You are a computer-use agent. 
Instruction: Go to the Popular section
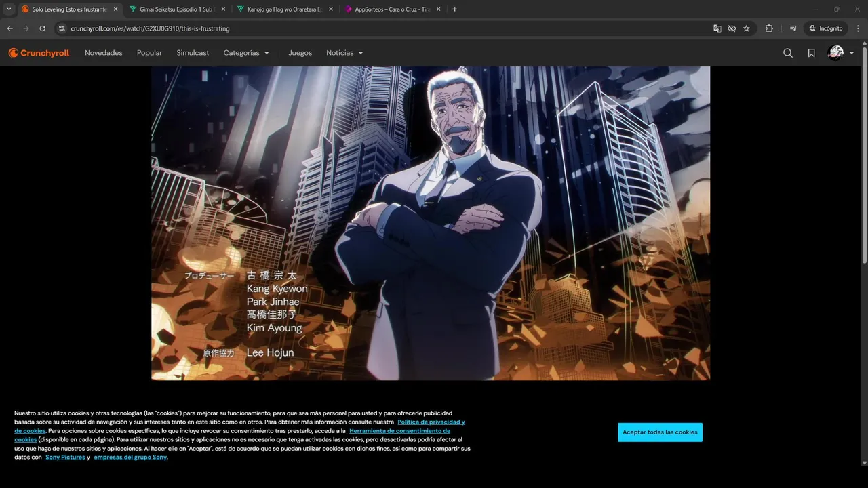pos(149,53)
